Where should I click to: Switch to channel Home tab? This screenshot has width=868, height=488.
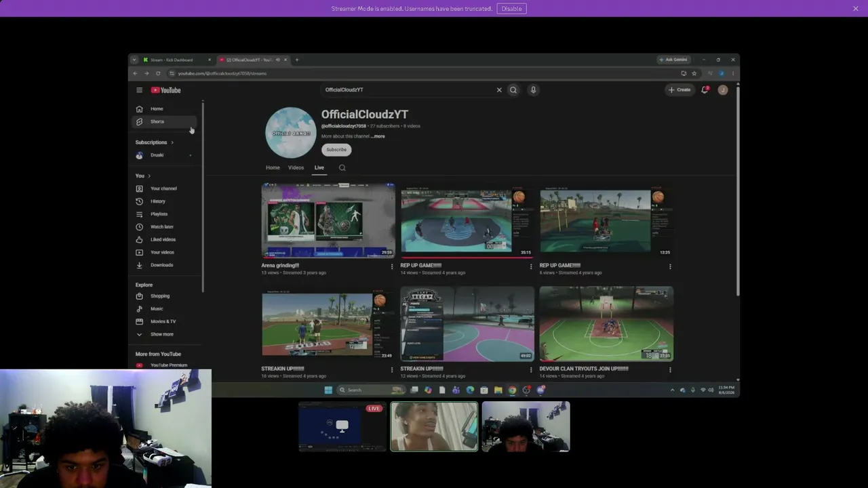pos(273,167)
